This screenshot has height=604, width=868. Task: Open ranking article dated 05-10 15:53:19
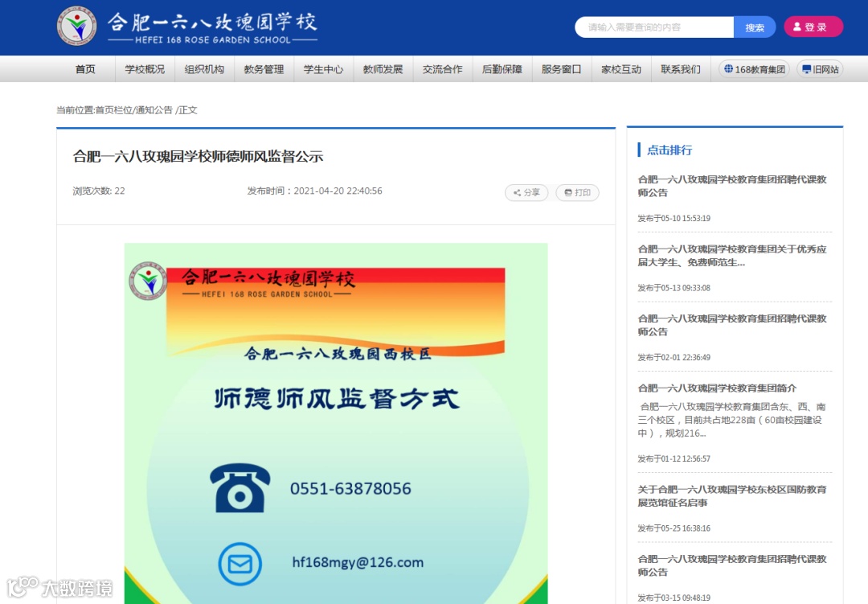[x=732, y=187]
